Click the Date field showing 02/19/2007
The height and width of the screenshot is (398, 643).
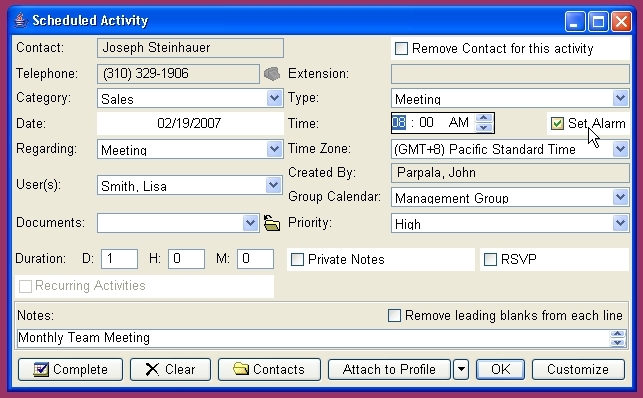click(190, 123)
